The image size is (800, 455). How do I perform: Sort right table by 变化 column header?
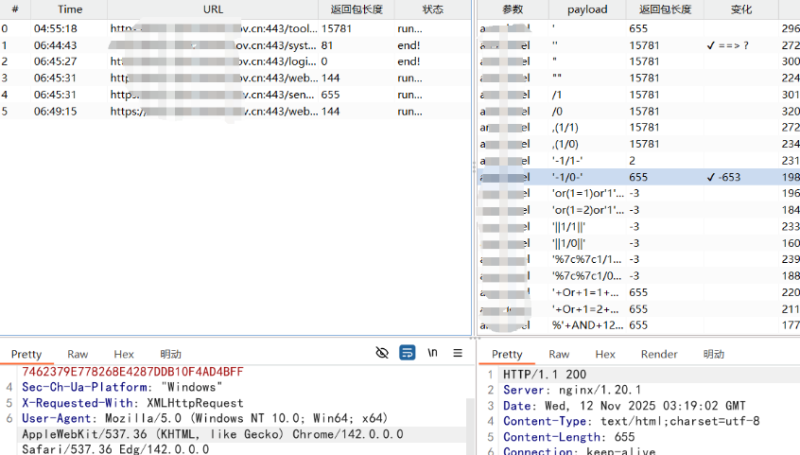coord(741,9)
